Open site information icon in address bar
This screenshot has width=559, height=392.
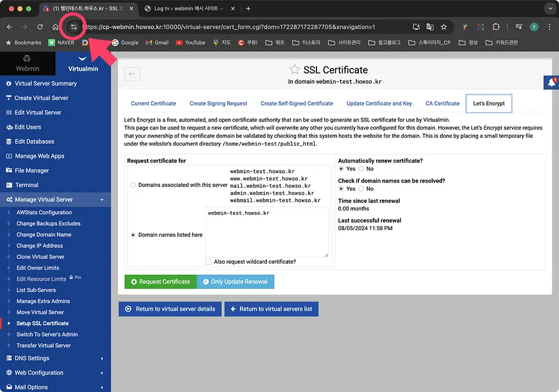coord(73,27)
